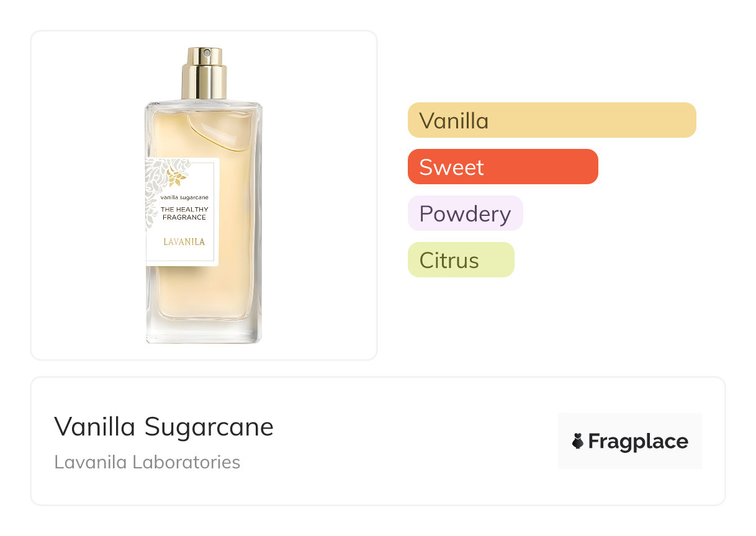Screen dimensions: 756x536
Task: Click the grey floral pattern on label
Action: [x=155, y=186]
